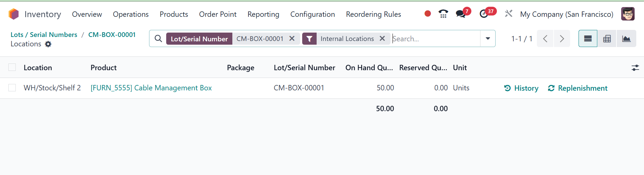Open the activities clock icon with badge 37
This screenshot has width=644, height=175.
click(x=484, y=14)
